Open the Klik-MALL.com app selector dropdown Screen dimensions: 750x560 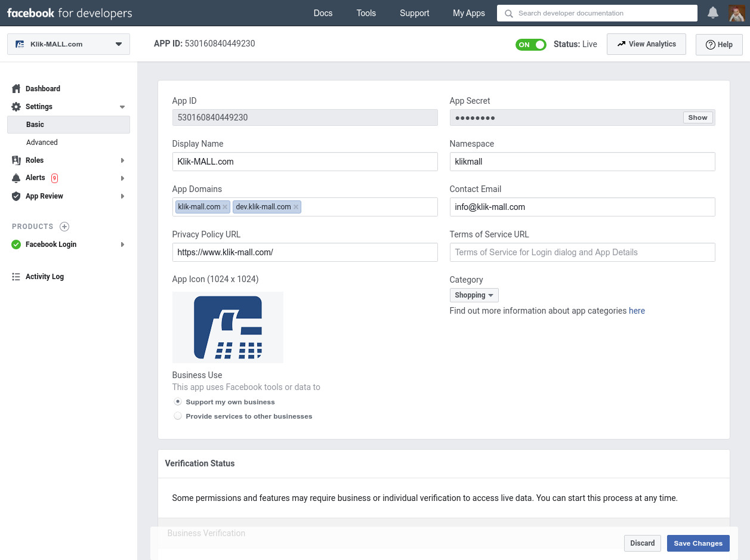pos(68,44)
